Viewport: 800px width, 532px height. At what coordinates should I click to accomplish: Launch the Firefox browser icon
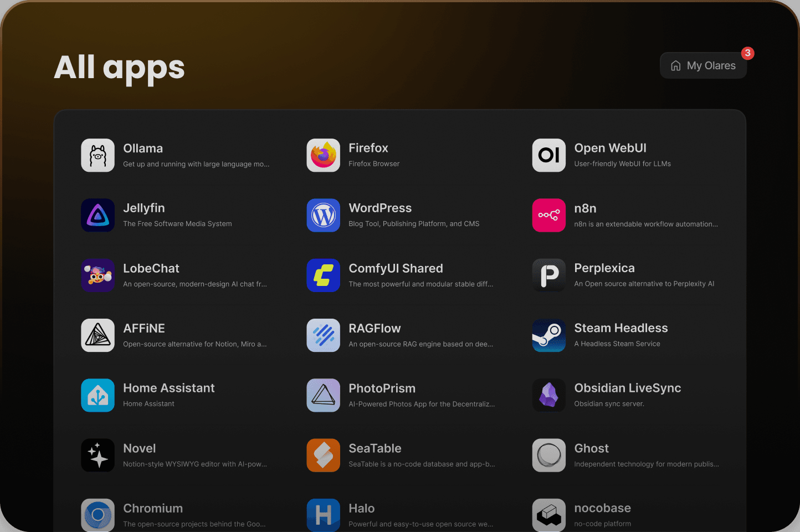[x=323, y=155]
